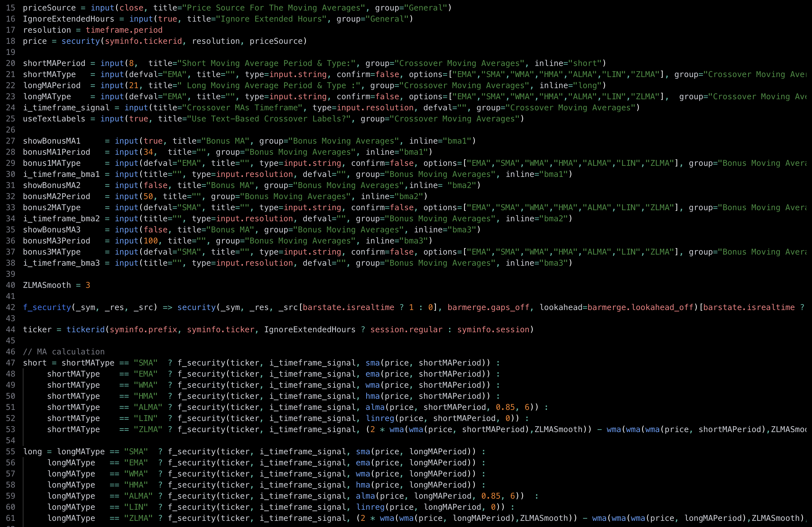812x527 pixels.
Task: Click the short variable on line 47
Action: click(35, 363)
